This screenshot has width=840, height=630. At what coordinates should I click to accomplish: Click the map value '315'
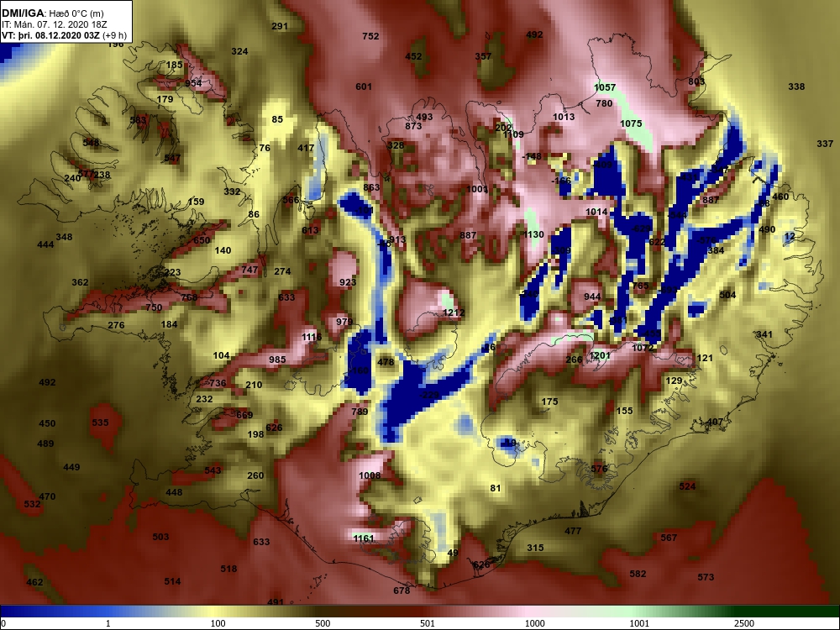click(535, 548)
